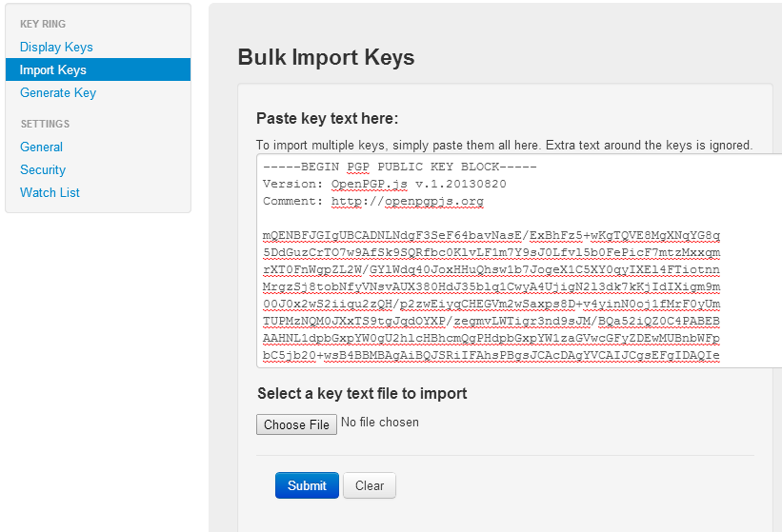782x532 pixels.
Task: Select the highlighted Import Keys item
Action: click(53, 69)
